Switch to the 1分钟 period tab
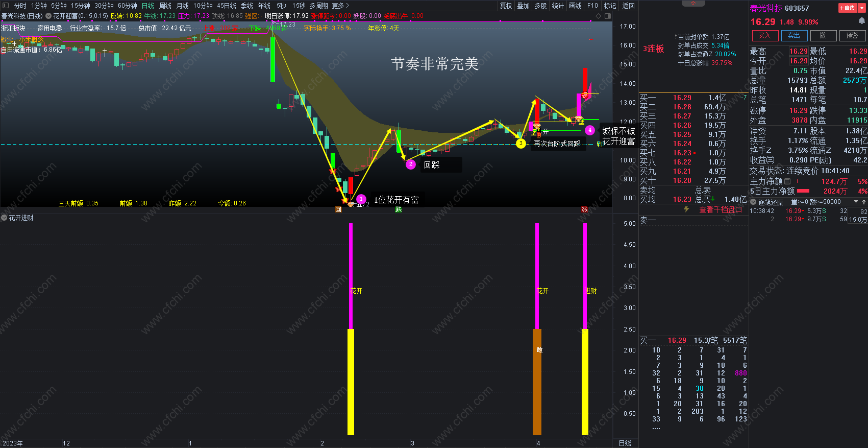Viewport: 868px width, 448px height. pos(39,6)
